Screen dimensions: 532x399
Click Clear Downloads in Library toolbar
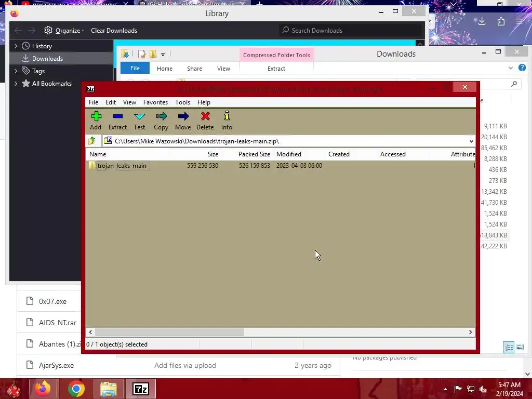tap(114, 31)
